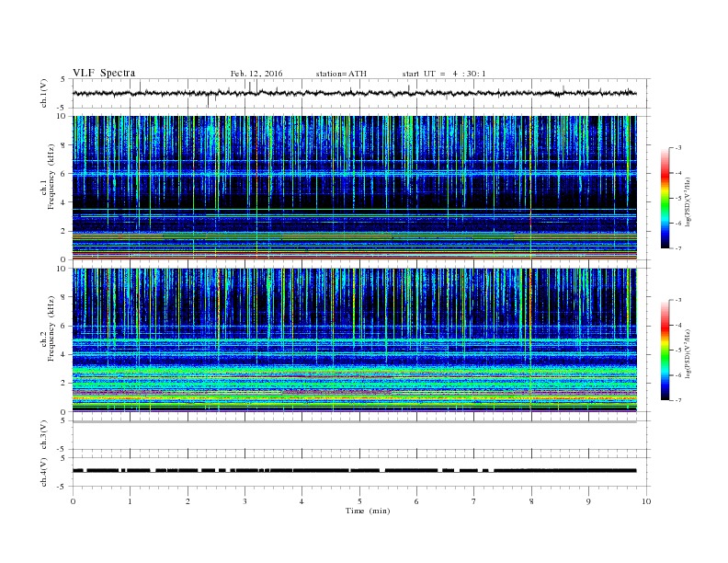Click the 'ch.3(V)' axis label
The height and width of the screenshot is (563, 728).
(44, 435)
